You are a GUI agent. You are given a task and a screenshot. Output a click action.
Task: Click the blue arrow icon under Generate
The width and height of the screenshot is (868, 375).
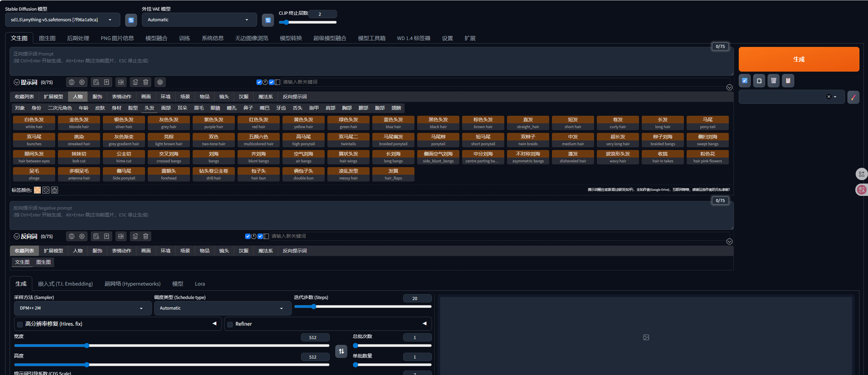[745, 81]
